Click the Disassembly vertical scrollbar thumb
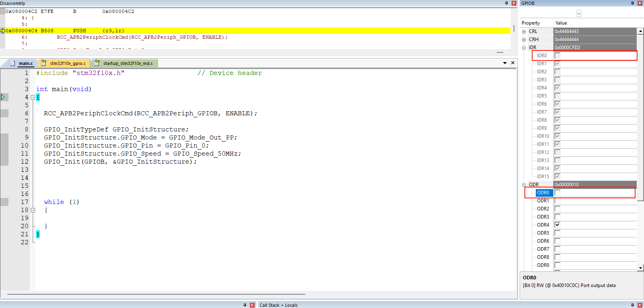This screenshot has width=644, height=308. pos(514,28)
